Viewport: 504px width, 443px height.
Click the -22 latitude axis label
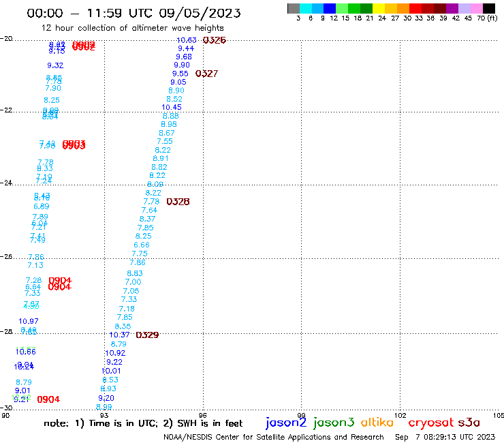tap(6, 110)
